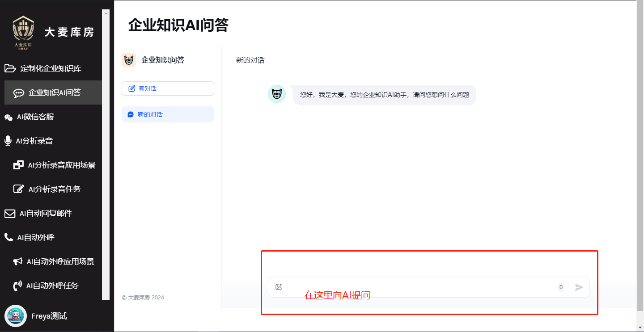This screenshot has width=644, height=332.
Task: Click the envelope icon beside AI自动回复邮件
Action: click(x=10, y=214)
